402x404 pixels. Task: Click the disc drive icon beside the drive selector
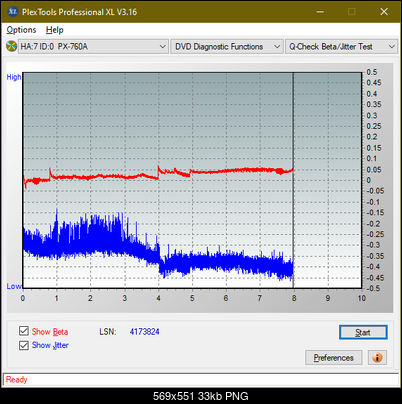(x=12, y=46)
